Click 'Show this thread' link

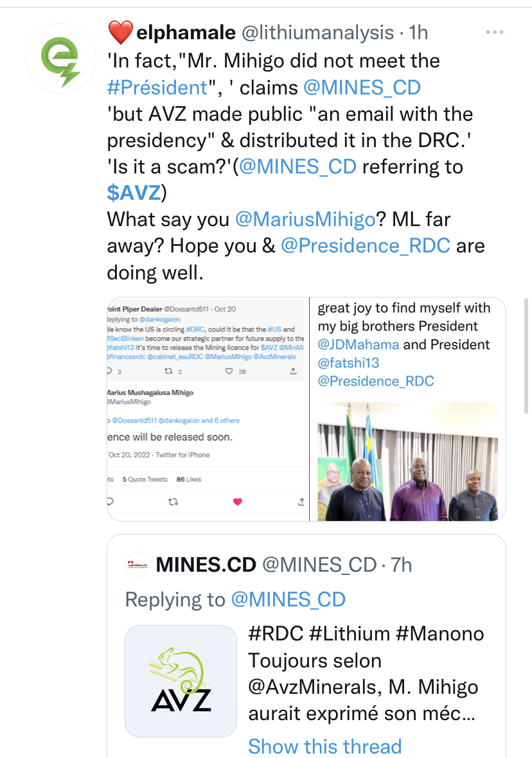coord(324,746)
